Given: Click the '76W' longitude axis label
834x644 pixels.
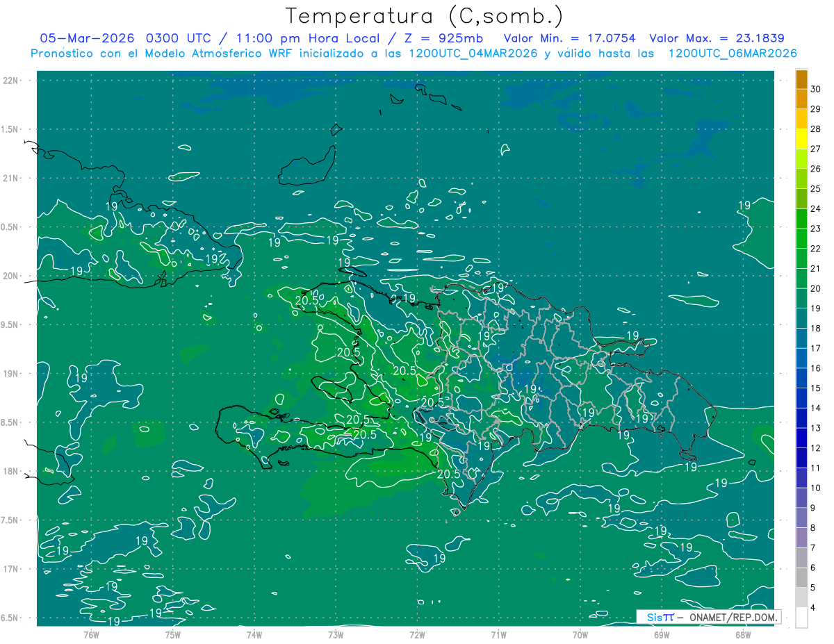Looking at the screenshot, I should (x=91, y=634).
